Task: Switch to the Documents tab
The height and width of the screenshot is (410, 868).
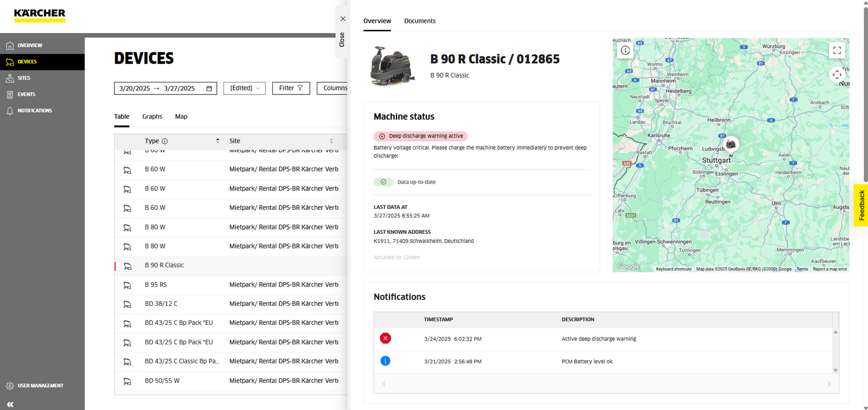Action: 419,21
